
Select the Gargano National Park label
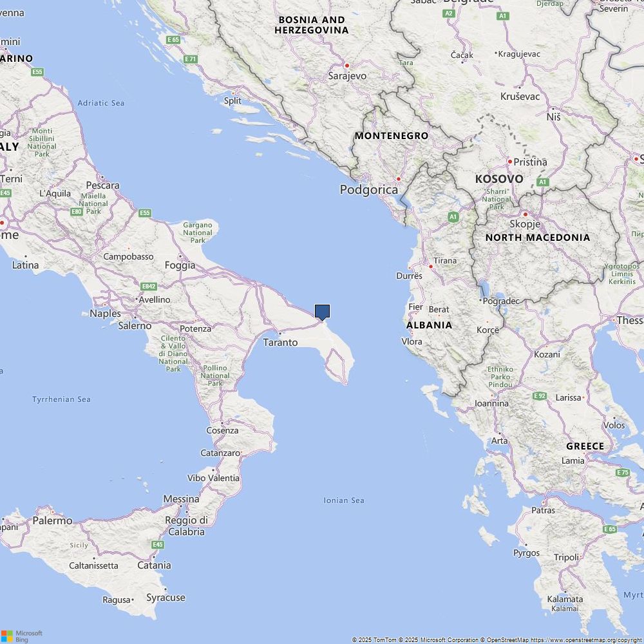(198, 232)
